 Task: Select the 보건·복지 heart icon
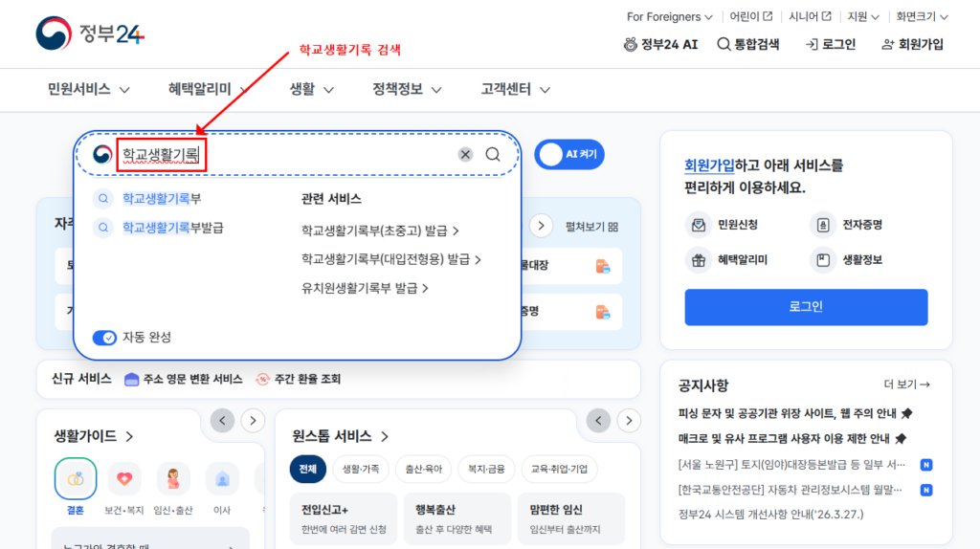pyautogui.click(x=124, y=479)
